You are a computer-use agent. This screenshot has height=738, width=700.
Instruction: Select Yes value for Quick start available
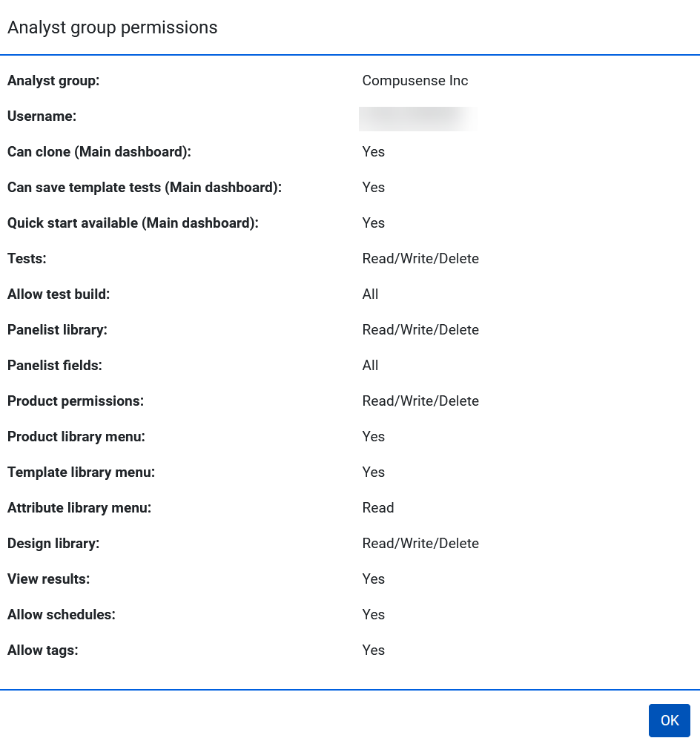374,223
